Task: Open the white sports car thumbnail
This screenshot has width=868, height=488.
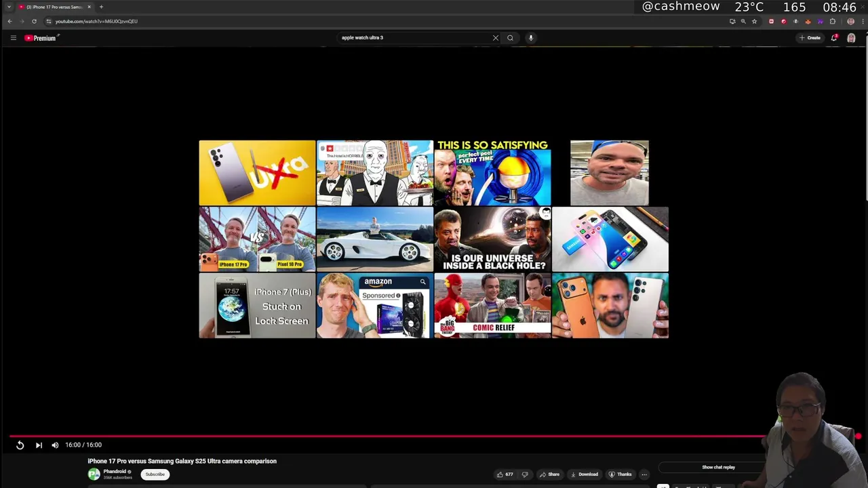Action: [375, 239]
